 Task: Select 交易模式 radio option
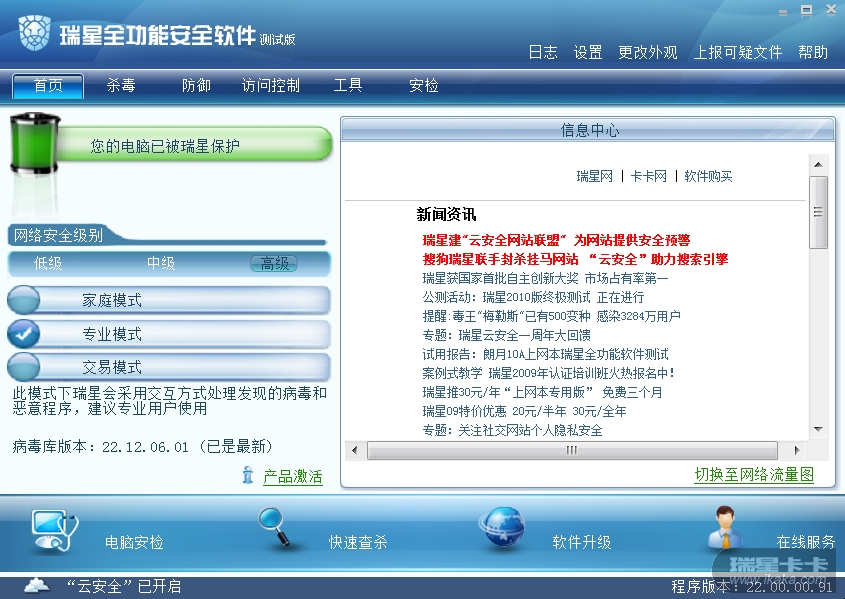click(24, 367)
